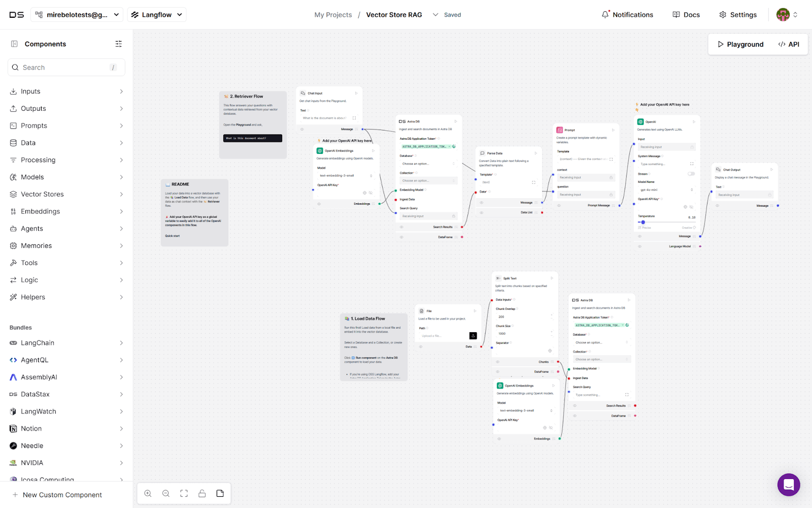Expand the LangChain bundle

click(x=66, y=343)
